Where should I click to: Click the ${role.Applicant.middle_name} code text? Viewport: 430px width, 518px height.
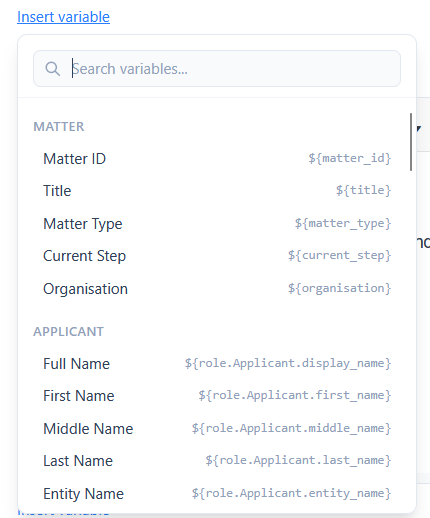[291, 428]
